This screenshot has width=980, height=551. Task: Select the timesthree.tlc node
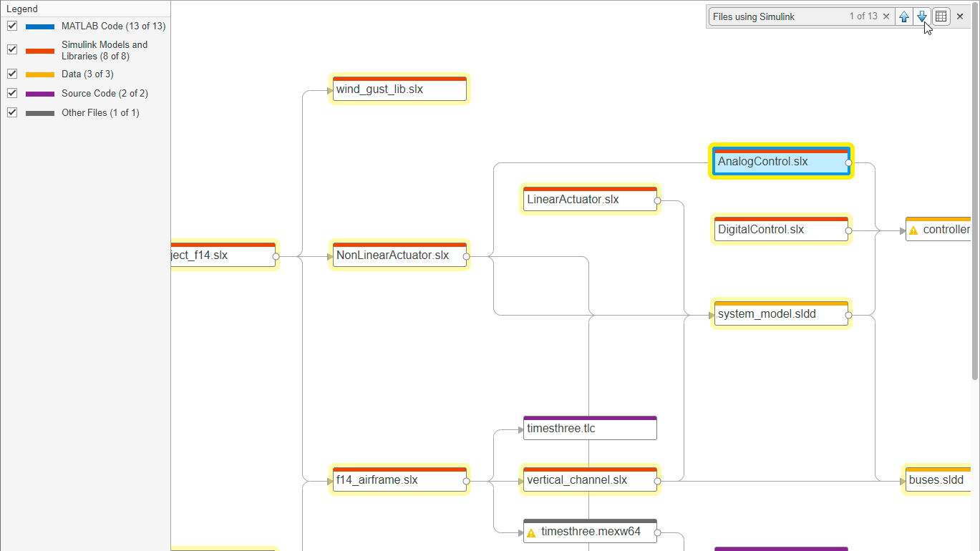point(590,428)
